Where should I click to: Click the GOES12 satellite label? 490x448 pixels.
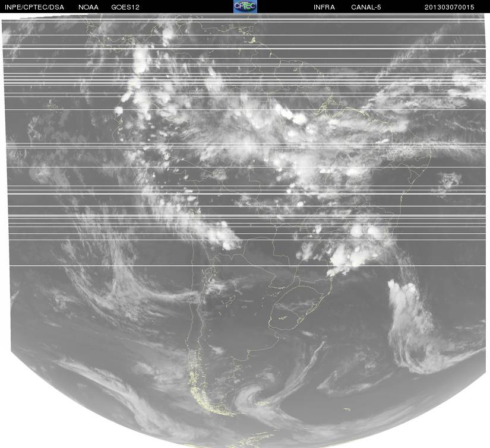coord(125,7)
